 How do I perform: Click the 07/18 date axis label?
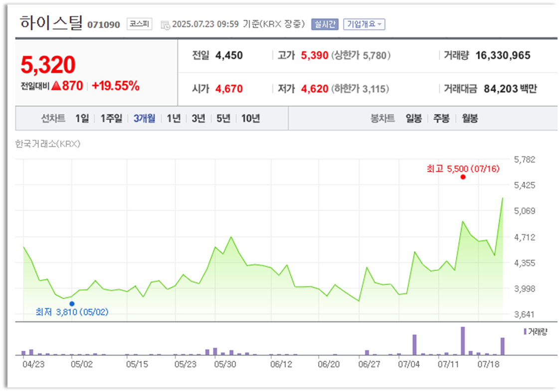[x=488, y=364]
